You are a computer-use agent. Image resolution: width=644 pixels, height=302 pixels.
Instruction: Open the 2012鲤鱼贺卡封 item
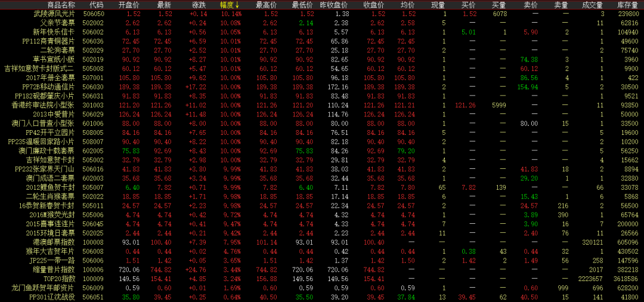[51, 187]
